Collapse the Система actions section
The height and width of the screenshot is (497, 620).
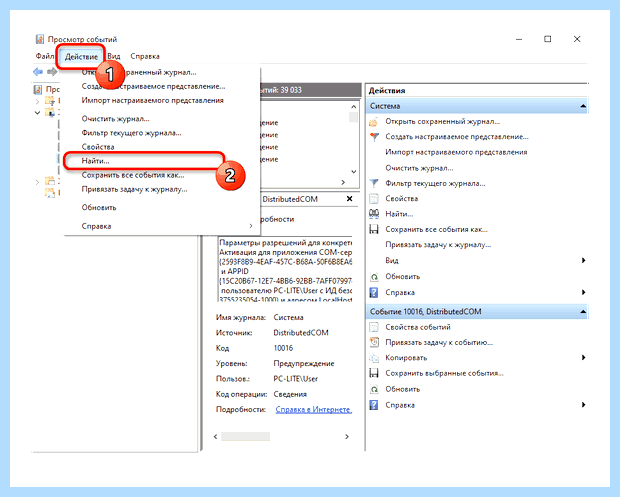pos(583,106)
